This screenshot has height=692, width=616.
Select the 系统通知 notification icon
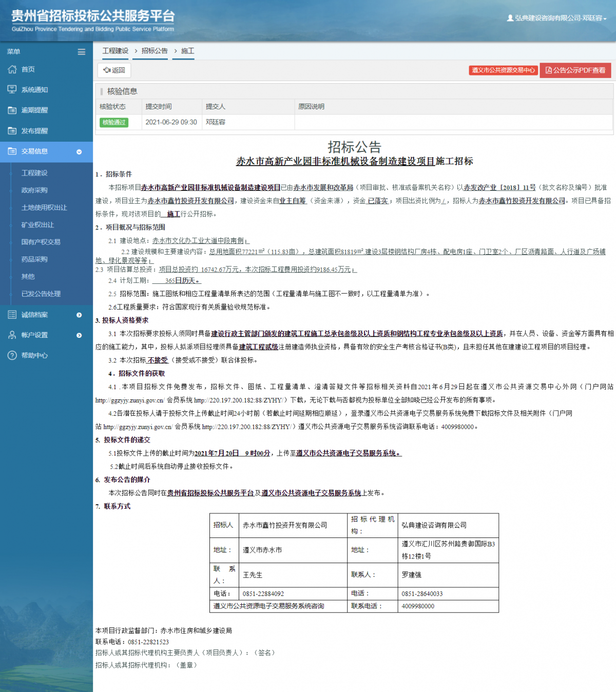tap(11, 89)
